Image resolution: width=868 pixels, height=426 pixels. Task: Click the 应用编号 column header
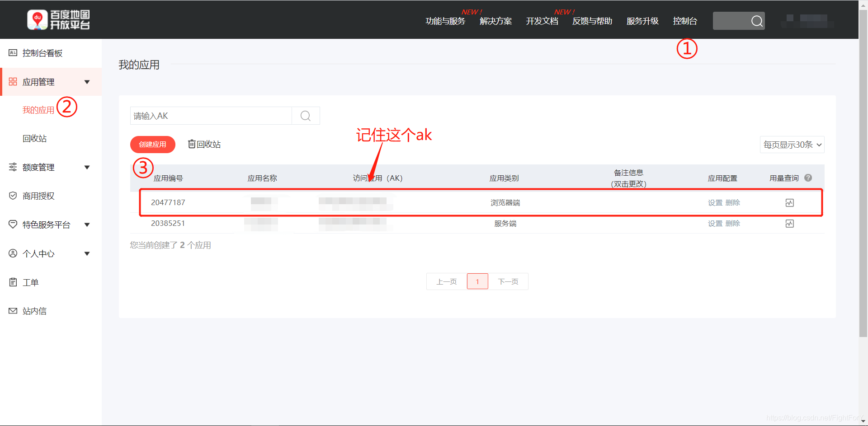[168, 178]
